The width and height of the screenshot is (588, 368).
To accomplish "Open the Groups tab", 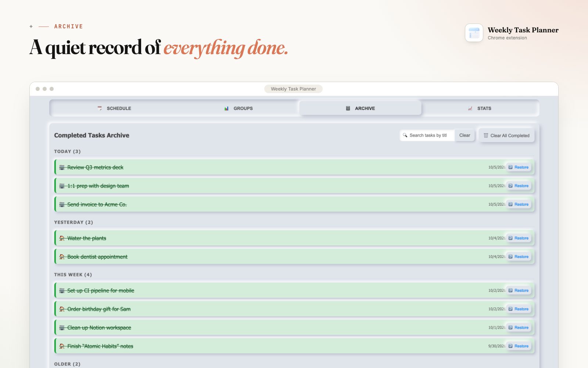I will (x=238, y=109).
